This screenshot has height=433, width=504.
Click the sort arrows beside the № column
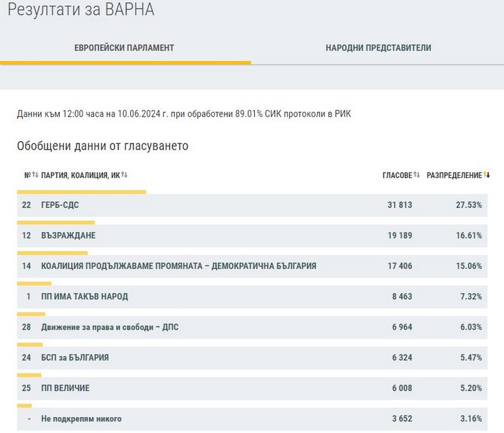pyautogui.click(x=35, y=175)
